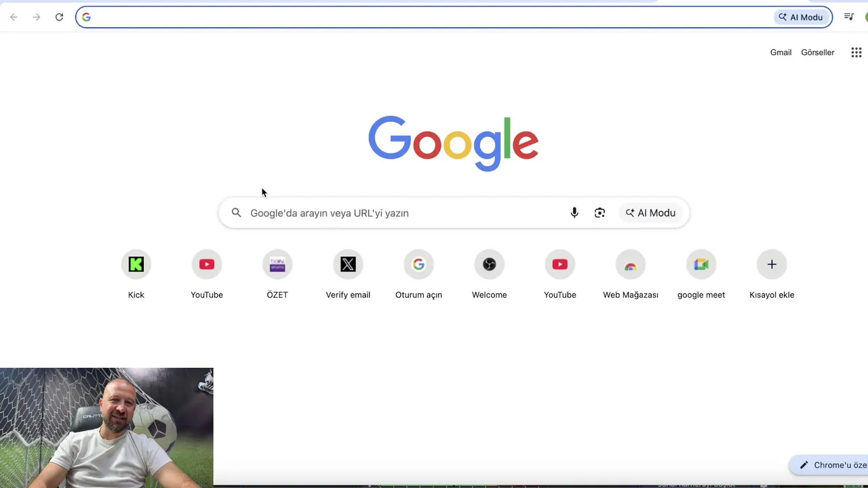This screenshot has height=488, width=868.
Task: Open AI Modu from the address bar
Action: tap(802, 17)
